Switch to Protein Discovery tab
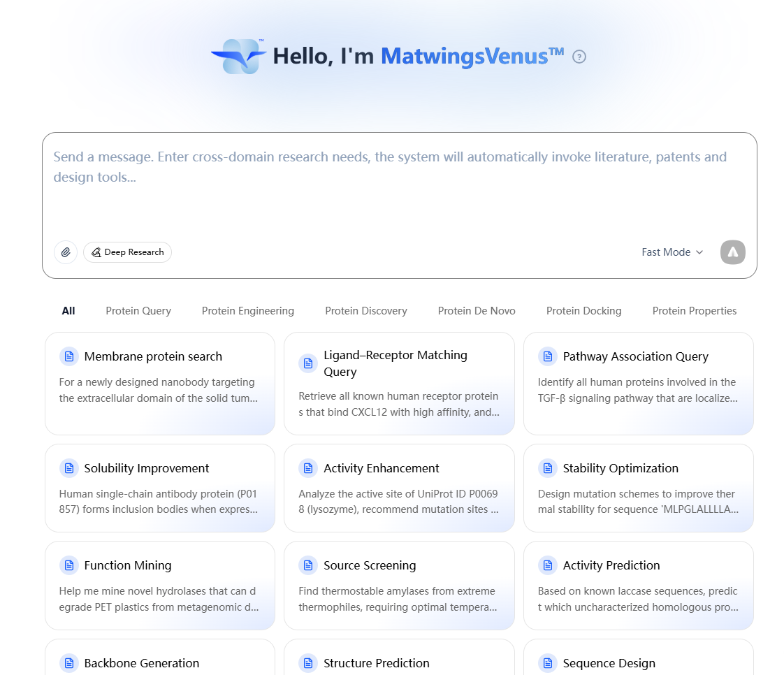784x675 pixels. pyautogui.click(x=366, y=311)
